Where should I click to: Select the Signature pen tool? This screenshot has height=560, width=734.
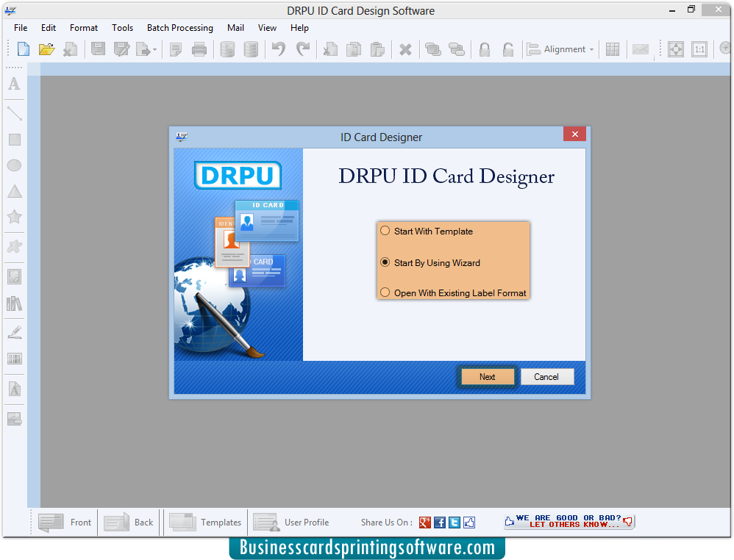15,332
